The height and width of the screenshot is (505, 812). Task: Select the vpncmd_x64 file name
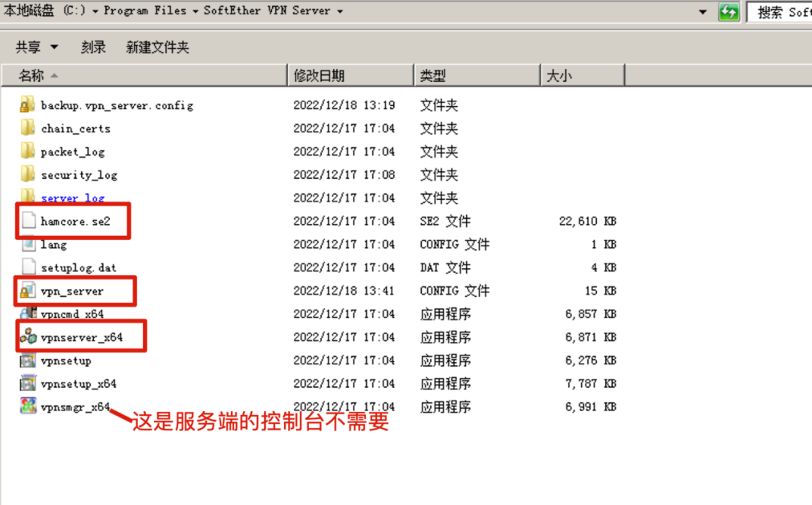click(72, 314)
